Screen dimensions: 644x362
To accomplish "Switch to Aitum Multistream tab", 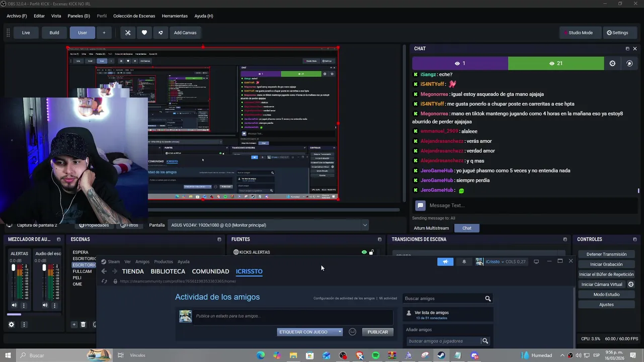I will [431, 228].
